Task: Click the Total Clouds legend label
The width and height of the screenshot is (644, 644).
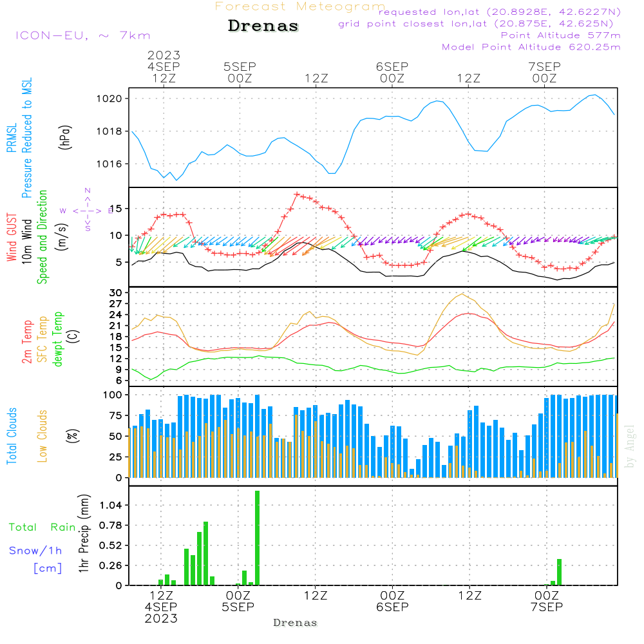Action: [12, 436]
